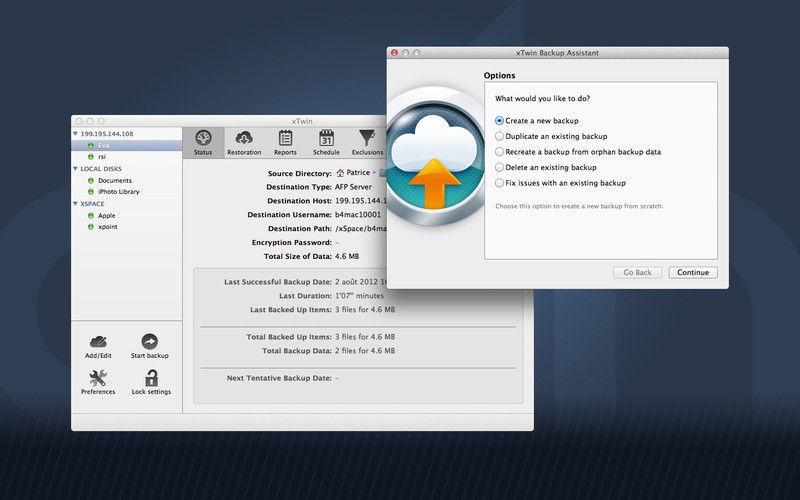Click green status dot beside Apple
Image resolution: width=800 pixels, height=500 pixels.
[x=91, y=216]
